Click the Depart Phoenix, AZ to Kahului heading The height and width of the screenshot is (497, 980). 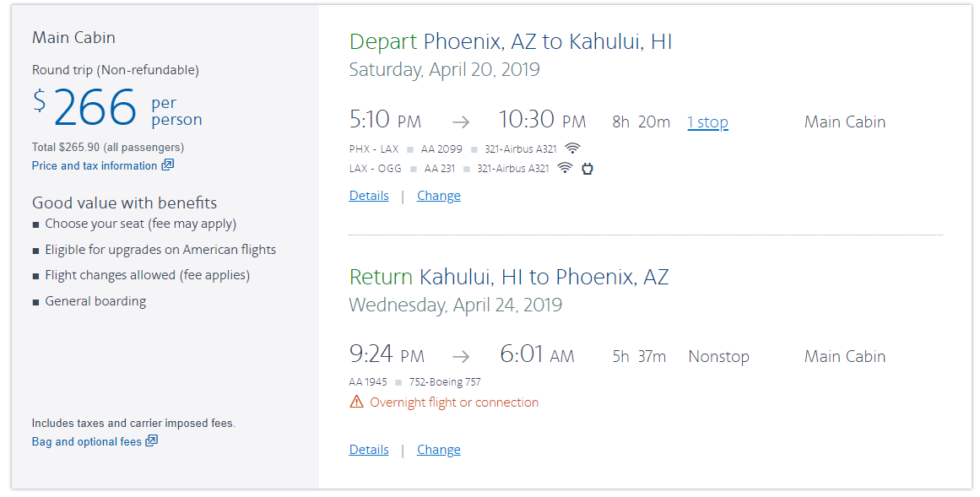click(510, 42)
